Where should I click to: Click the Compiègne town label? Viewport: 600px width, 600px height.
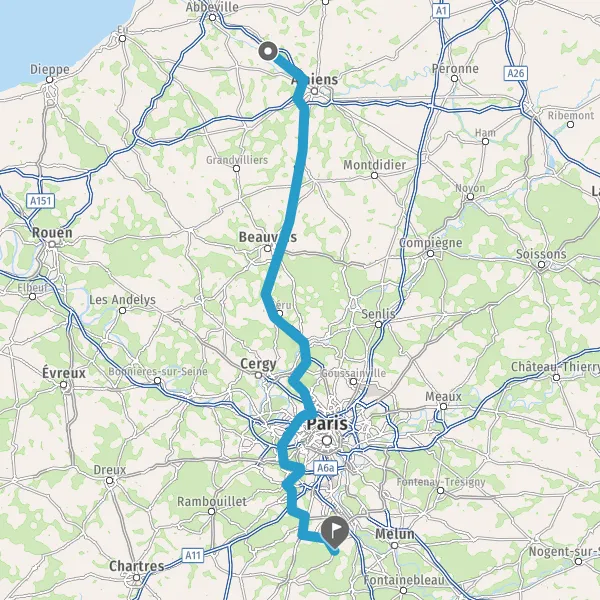430,243
